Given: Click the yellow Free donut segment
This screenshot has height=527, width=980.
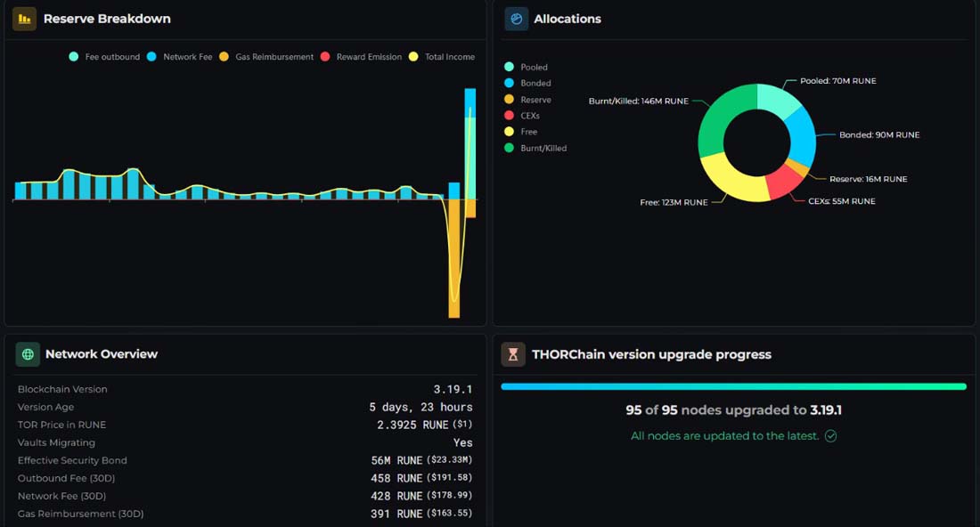Looking at the screenshot, I should pos(732,181).
